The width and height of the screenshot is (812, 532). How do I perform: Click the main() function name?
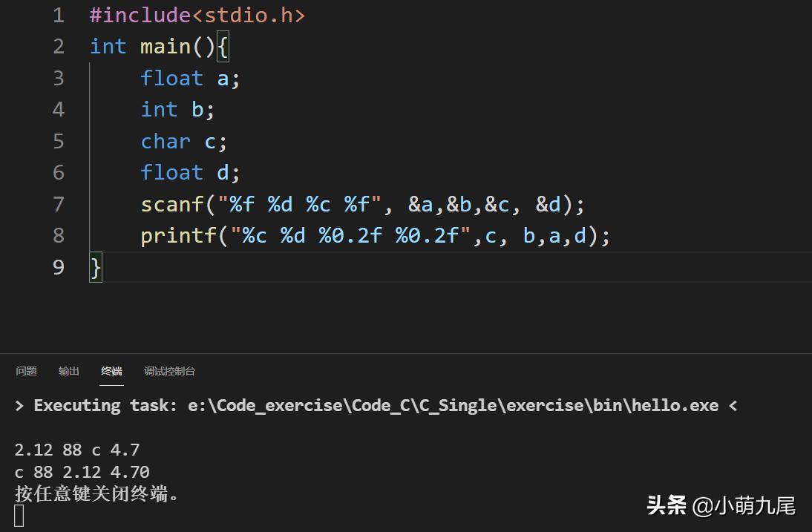coord(166,47)
